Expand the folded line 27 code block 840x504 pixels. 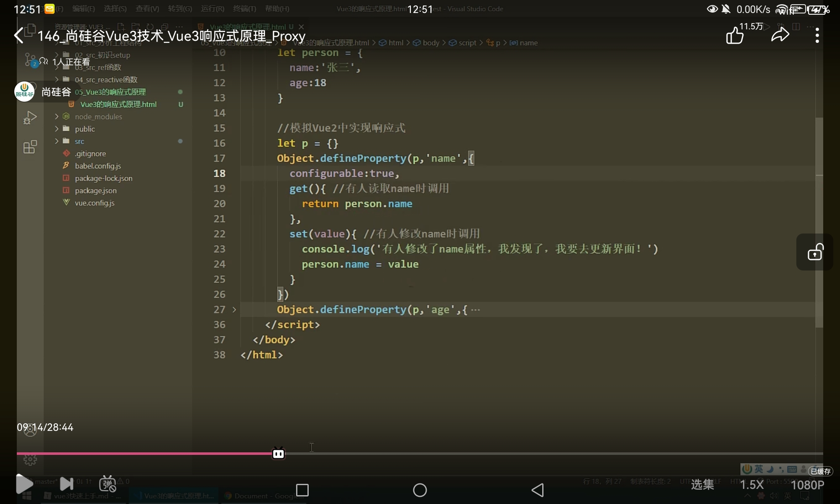pos(234,310)
